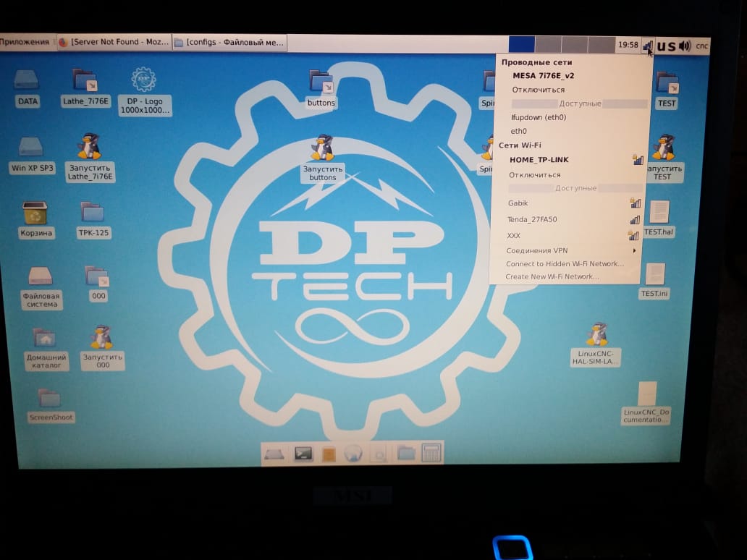Click the network signal icon in the panel

coord(648,46)
